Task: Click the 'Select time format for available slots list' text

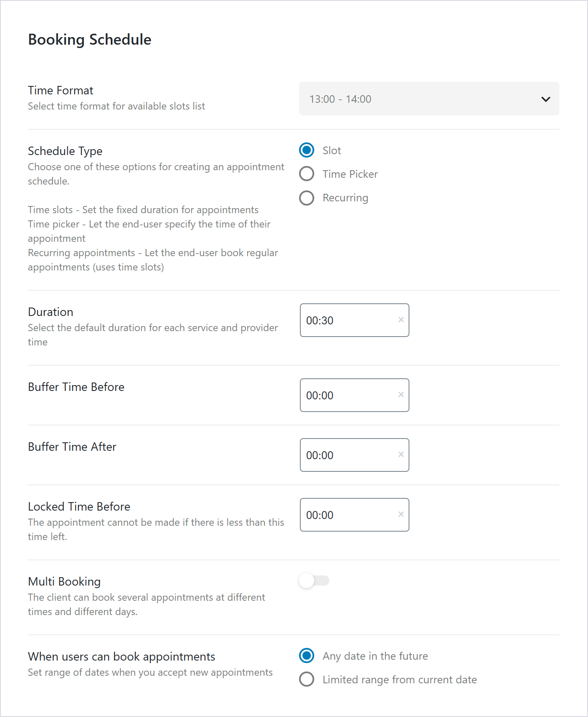Action: coord(117,106)
